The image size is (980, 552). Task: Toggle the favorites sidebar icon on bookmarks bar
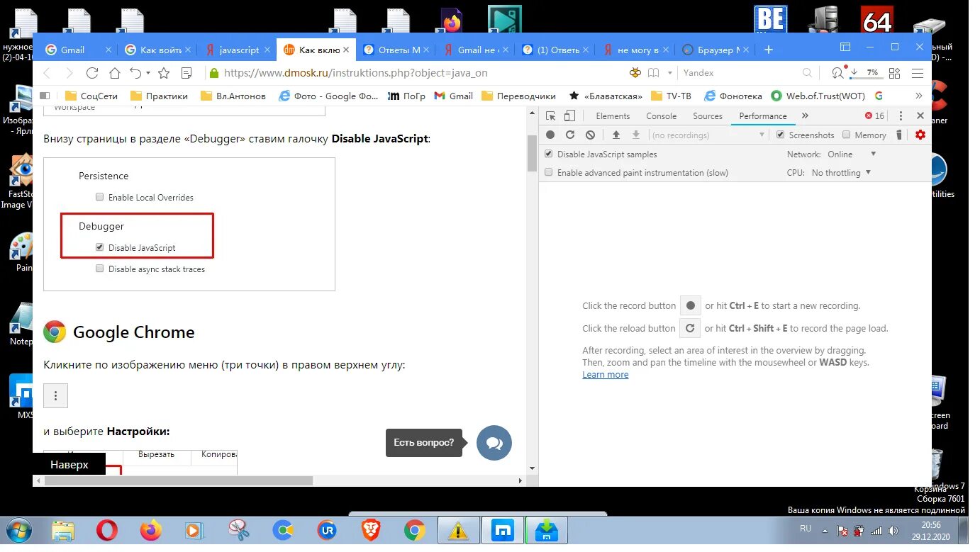point(45,96)
